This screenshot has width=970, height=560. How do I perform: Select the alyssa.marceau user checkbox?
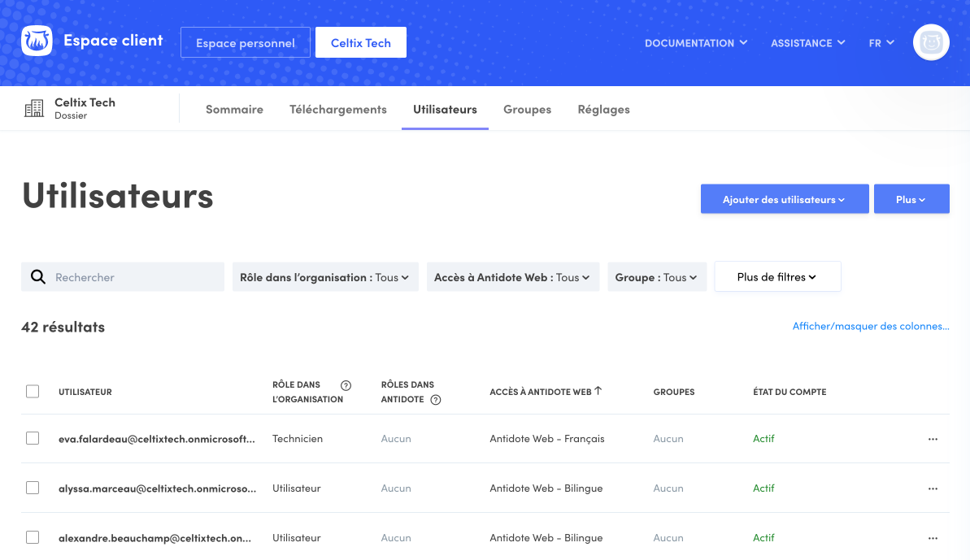(x=33, y=488)
